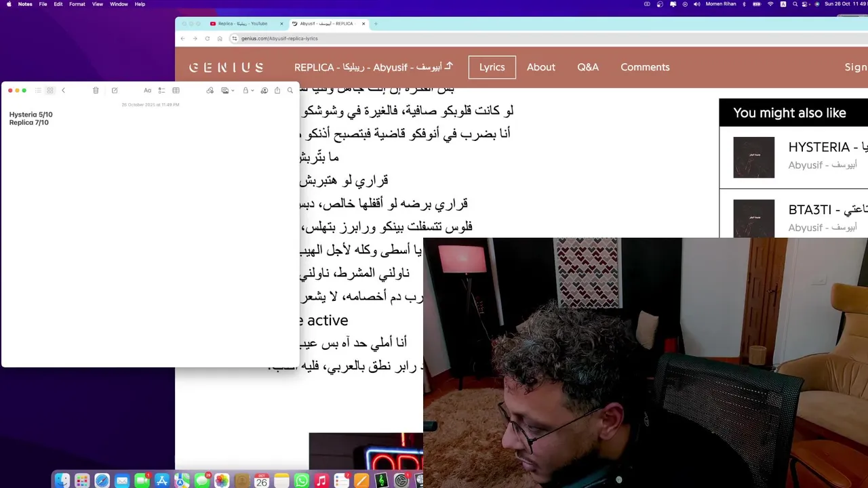Open WhatsApp from the Dock
This screenshot has height=488, width=868.
pos(302,481)
